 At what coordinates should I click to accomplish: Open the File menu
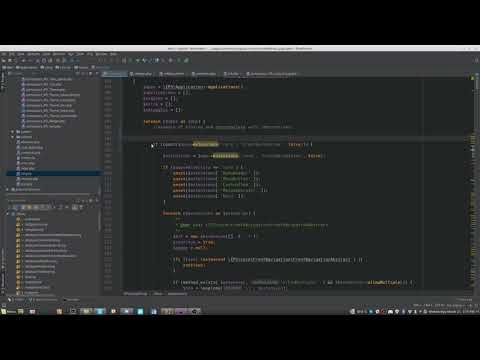(x=4, y=54)
